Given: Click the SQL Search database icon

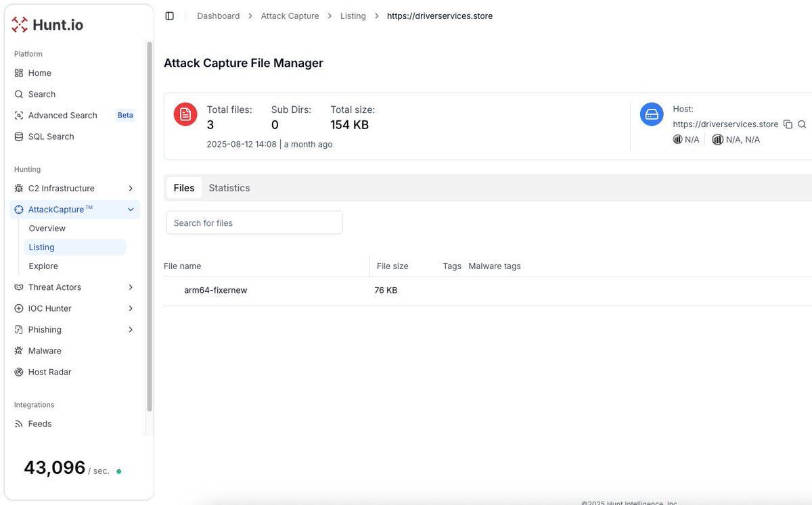Looking at the screenshot, I should coord(19,137).
